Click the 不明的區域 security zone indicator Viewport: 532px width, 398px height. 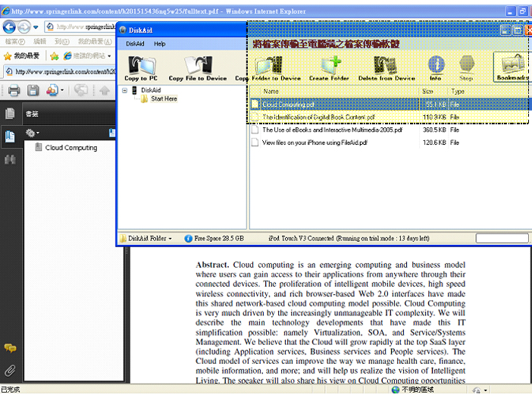[412, 390]
